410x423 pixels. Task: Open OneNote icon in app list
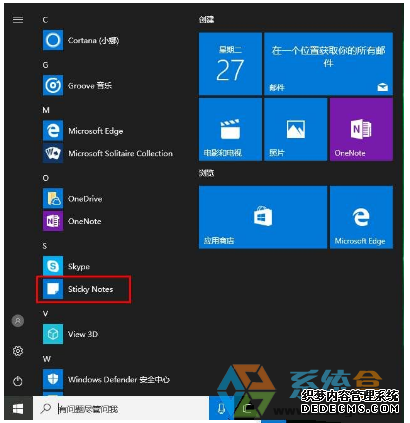pyautogui.click(x=53, y=221)
